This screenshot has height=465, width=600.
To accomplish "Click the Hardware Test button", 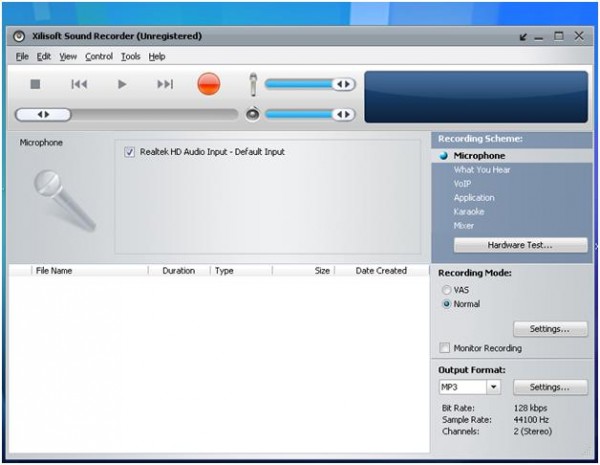I will 520,245.
